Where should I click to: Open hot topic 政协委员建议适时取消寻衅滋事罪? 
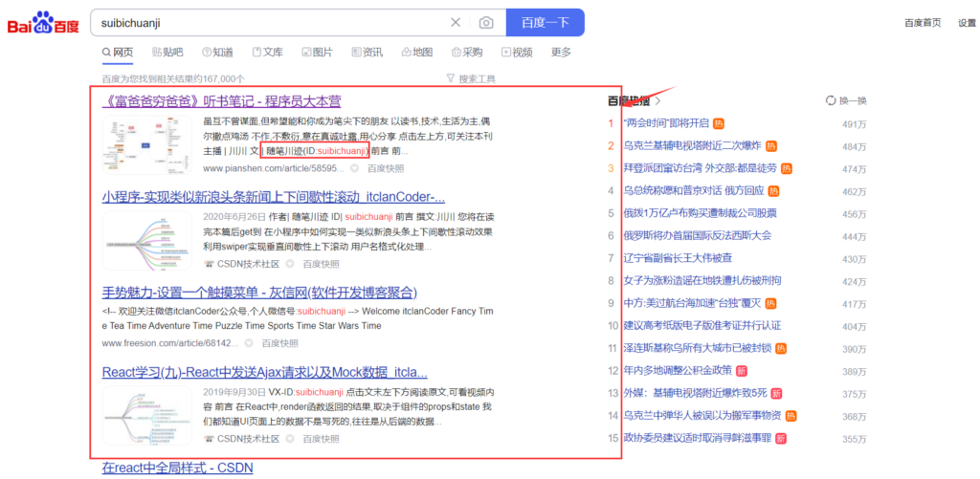[x=698, y=439]
